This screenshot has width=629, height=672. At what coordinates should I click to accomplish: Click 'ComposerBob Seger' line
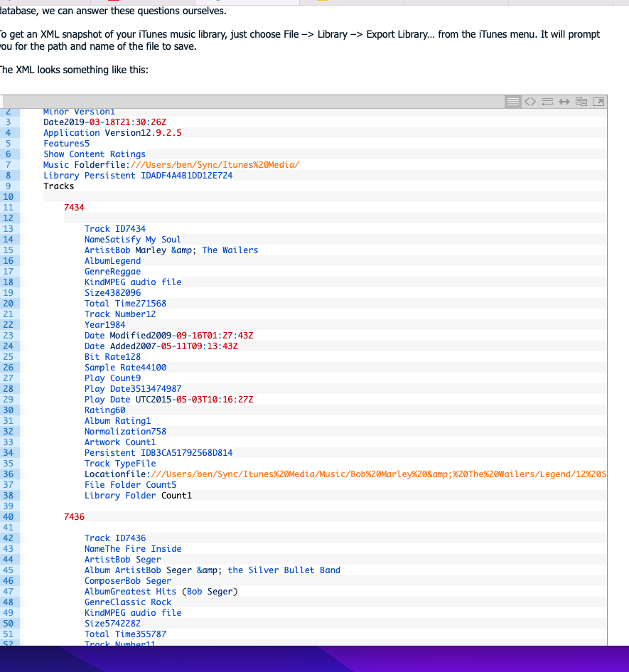128,581
